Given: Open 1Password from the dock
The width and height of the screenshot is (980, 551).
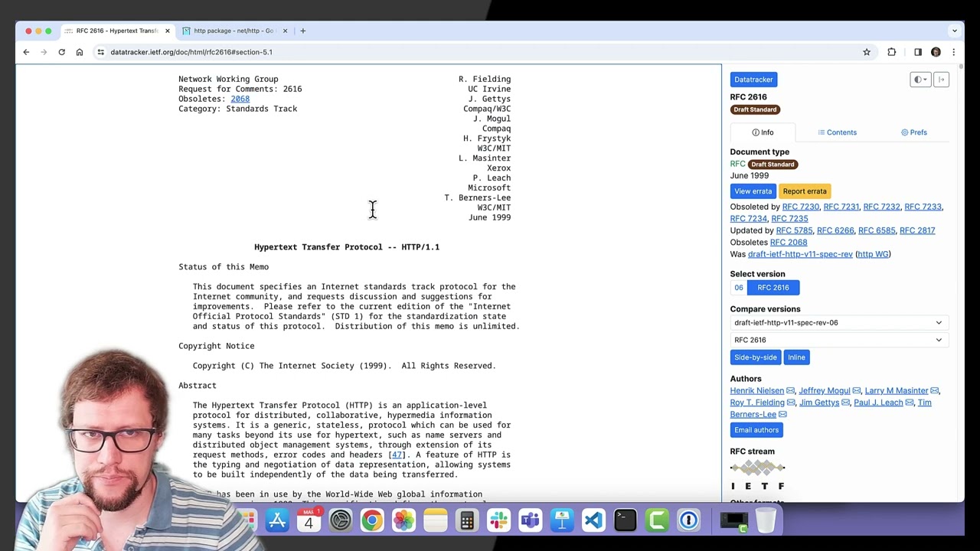Looking at the screenshot, I should (x=688, y=521).
